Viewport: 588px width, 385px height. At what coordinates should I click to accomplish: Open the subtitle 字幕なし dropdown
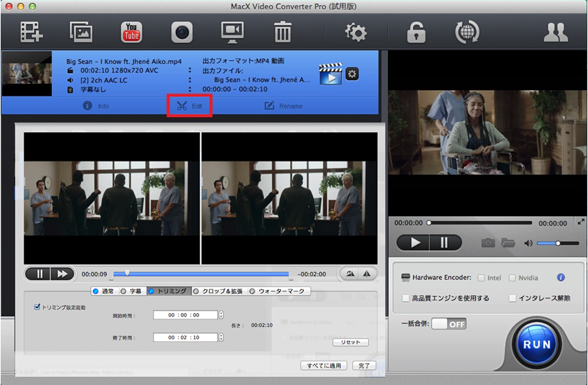pos(190,89)
